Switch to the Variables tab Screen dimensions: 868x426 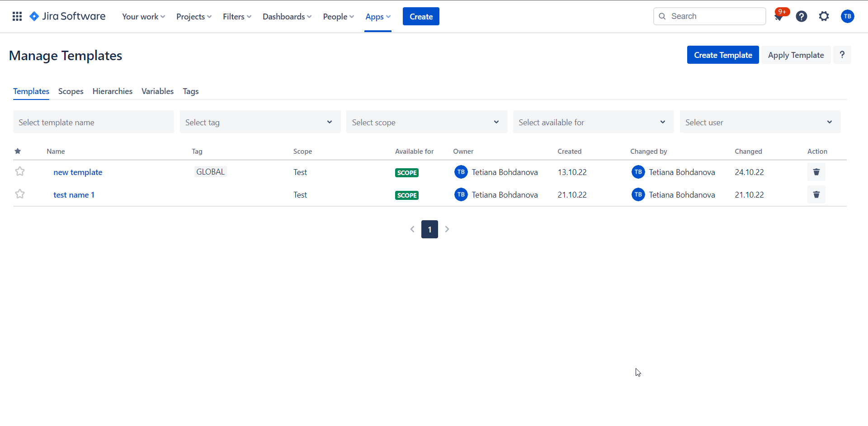tap(157, 91)
